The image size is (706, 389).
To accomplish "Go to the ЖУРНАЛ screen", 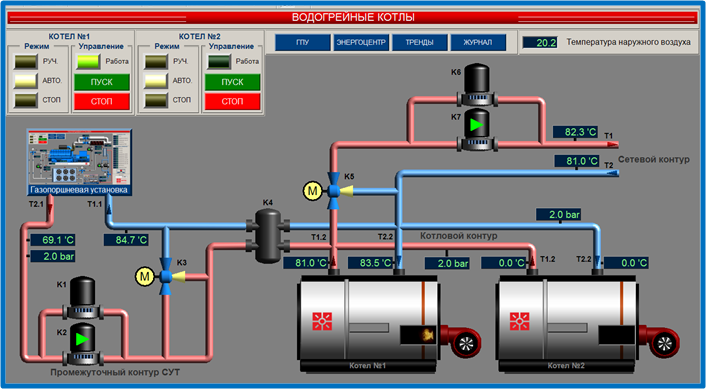I will [478, 43].
